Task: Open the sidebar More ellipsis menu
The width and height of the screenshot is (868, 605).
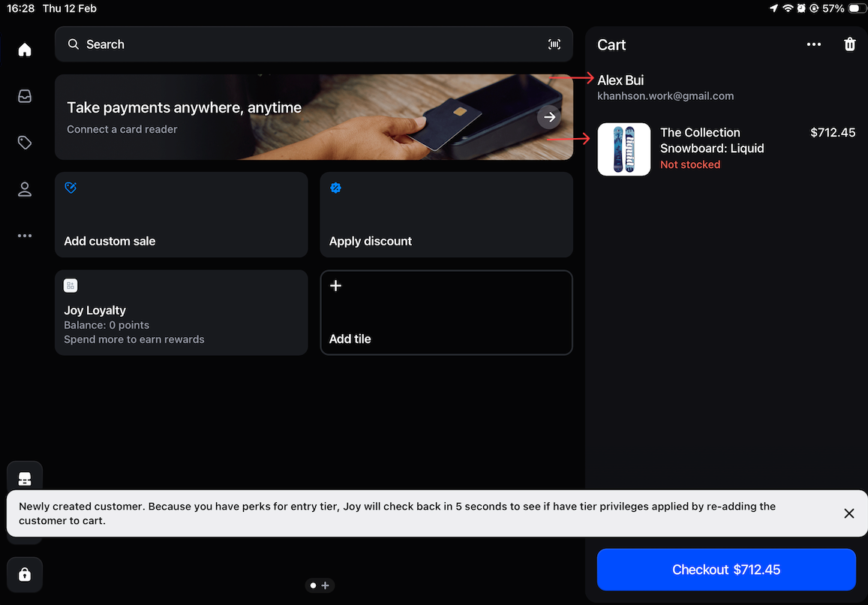Action: click(25, 236)
